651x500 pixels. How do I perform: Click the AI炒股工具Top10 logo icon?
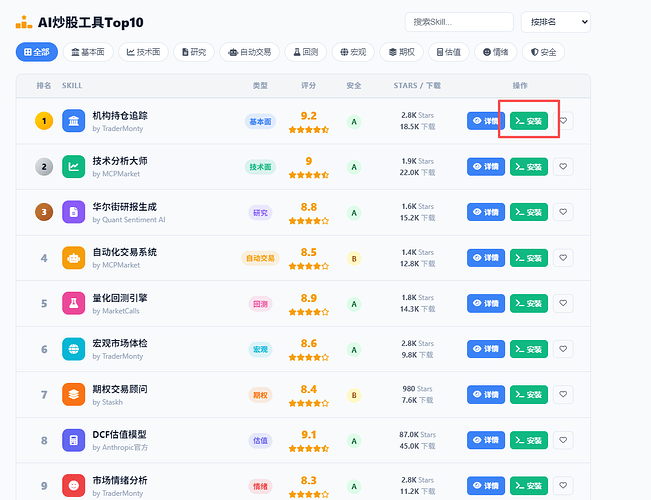coord(24,22)
